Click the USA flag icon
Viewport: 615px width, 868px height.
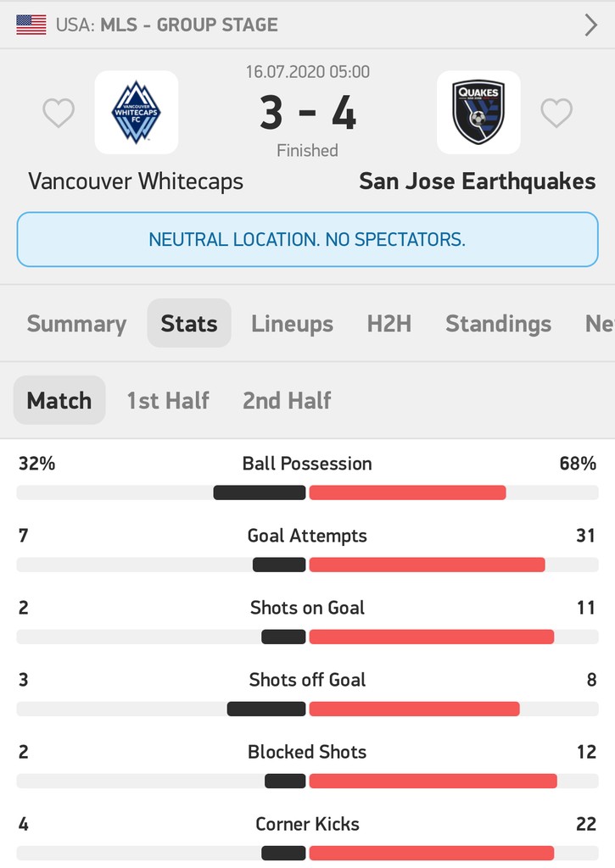click(x=31, y=25)
